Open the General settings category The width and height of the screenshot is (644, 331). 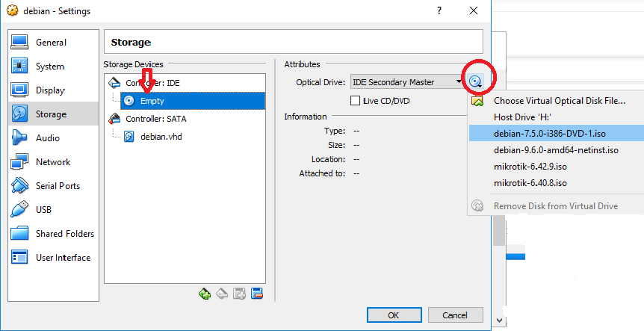click(x=53, y=43)
